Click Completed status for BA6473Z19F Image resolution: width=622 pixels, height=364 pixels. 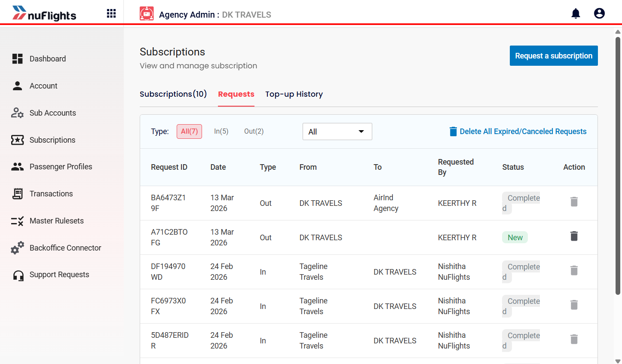tap(521, 203)
